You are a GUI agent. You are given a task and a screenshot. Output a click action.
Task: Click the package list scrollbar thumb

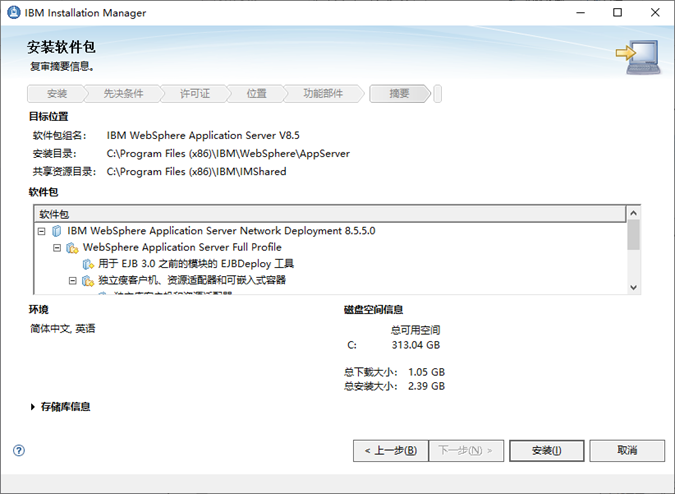click(633, 235)
